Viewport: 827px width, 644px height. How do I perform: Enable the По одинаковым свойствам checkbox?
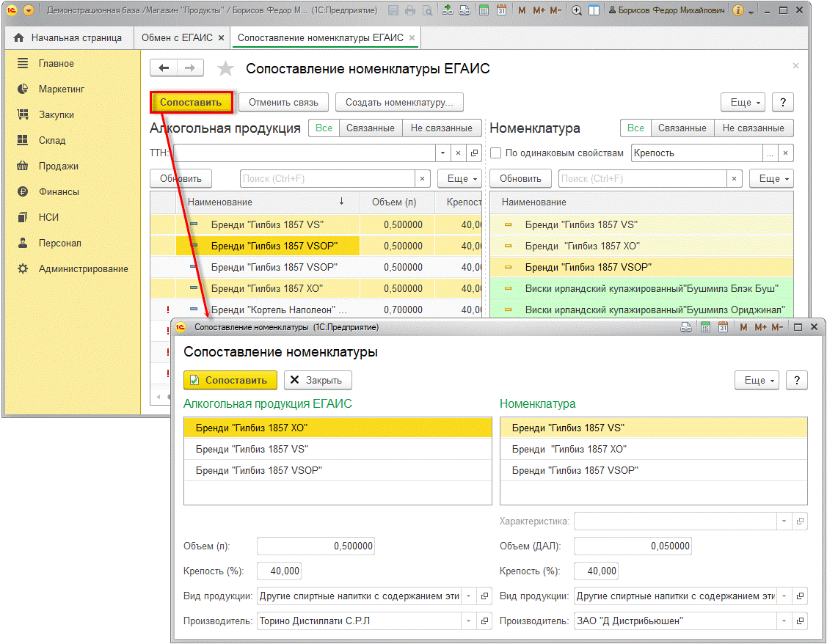[x=496, y=153]
